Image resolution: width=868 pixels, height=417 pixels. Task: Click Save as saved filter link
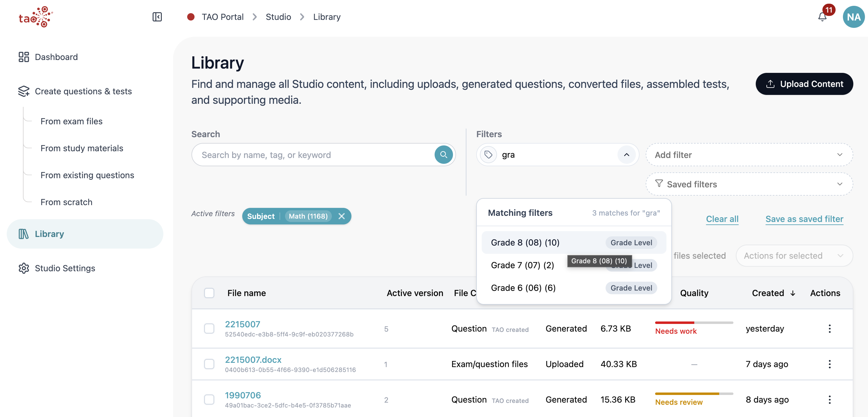(804, 219)
